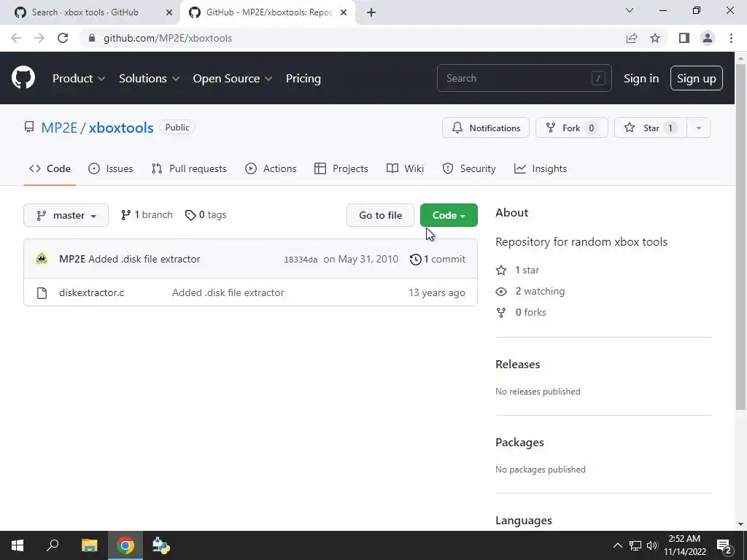747x560 pixels.
Task: Click the browser forward arrow
Action: point(39,38)
